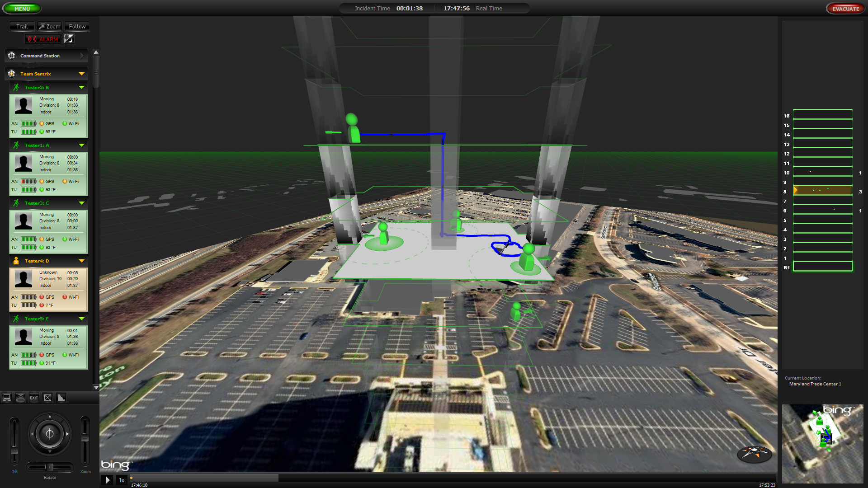
Task: Toggle the Trail option
Action: 22,27
